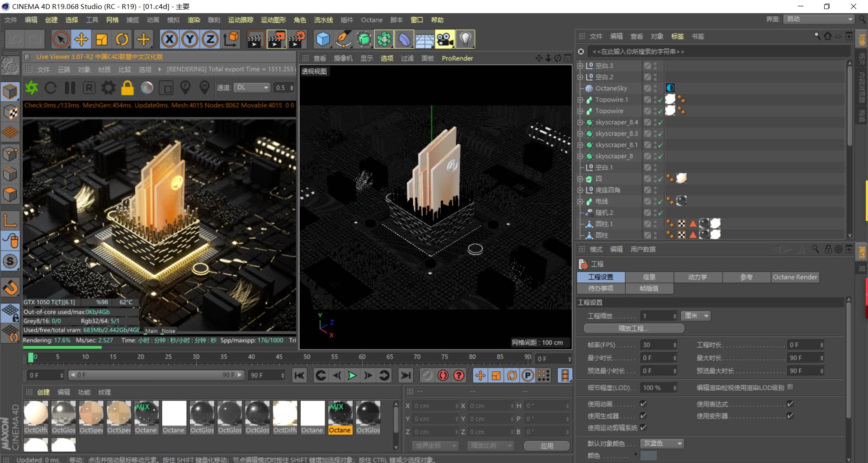Expand the skyscraper_8.4 object

click(580, 122)
